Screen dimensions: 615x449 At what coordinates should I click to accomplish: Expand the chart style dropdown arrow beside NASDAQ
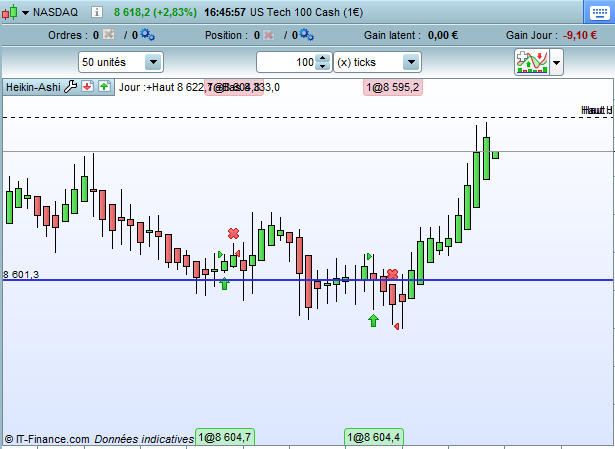[x=25, y=13]
